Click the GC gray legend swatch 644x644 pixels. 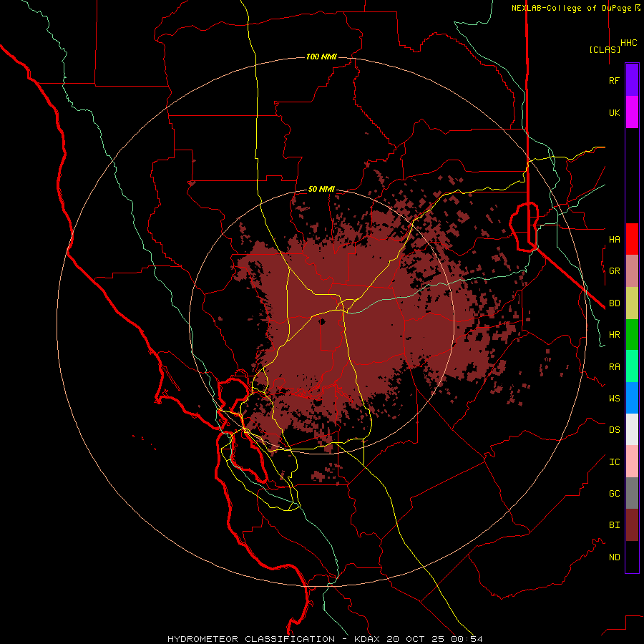coord(632,493)
